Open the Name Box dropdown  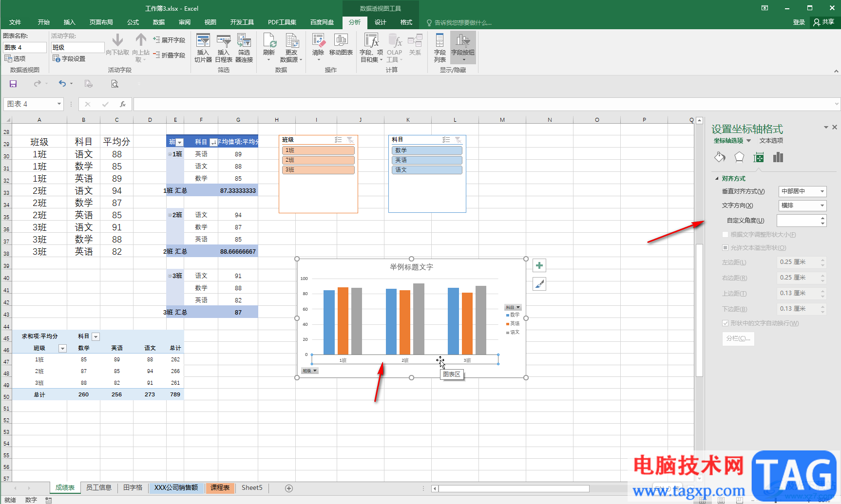click(59, 104)
